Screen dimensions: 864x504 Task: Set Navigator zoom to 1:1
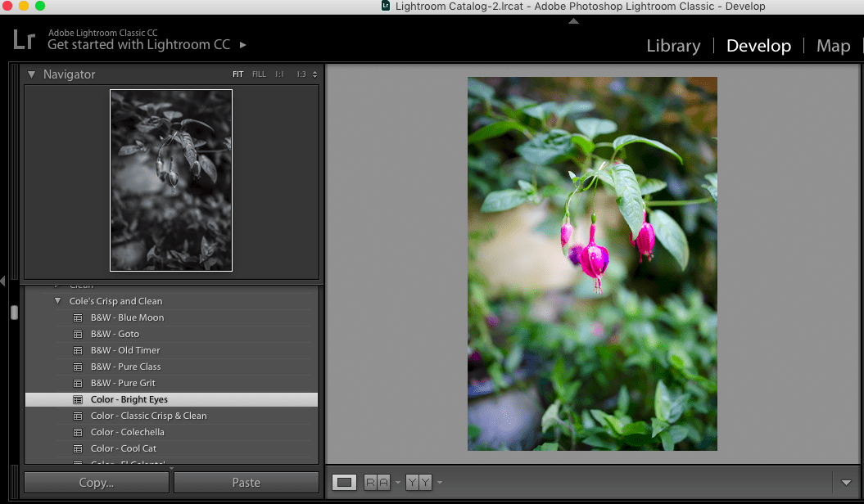[x=280, y=74]
